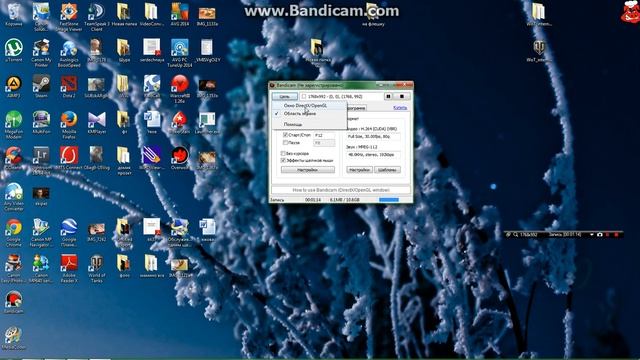Open Canon My Printer desktop icon
The width and height of the screenshot is (640, 360).
pos(41,53)
